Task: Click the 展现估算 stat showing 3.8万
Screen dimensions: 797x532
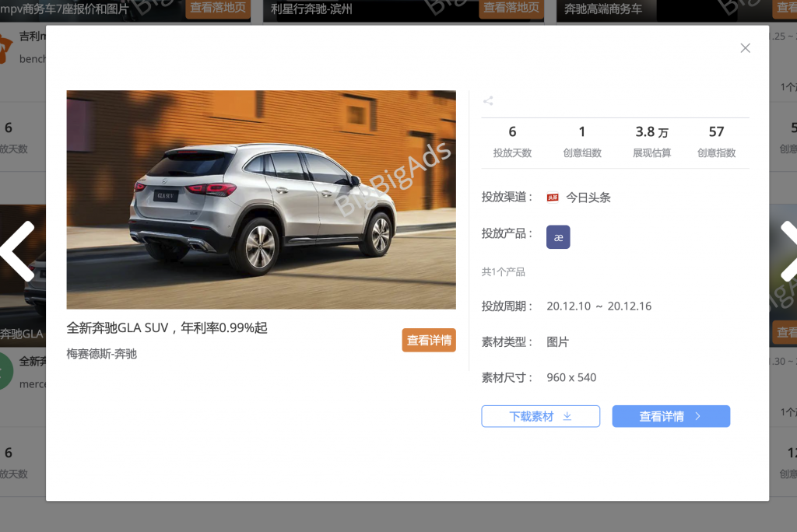Action: click(651, 142)
